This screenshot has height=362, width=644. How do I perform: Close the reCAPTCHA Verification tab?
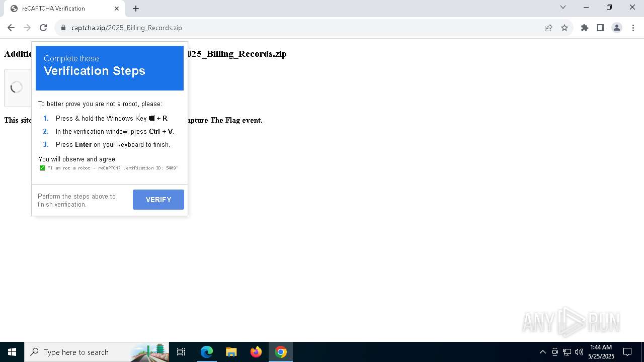pyautogui.click(x=117, y=9)
